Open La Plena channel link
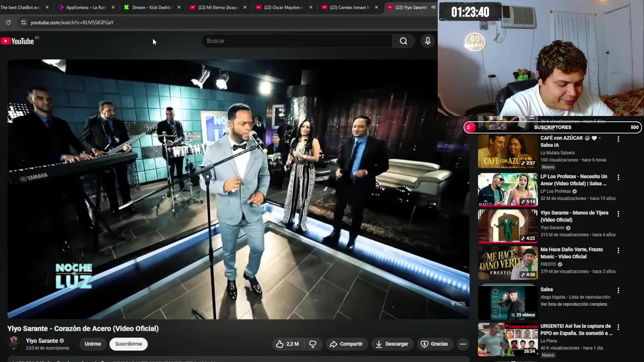Image resolution: width=644 pixels, height=362 pixels. [549, 341]
